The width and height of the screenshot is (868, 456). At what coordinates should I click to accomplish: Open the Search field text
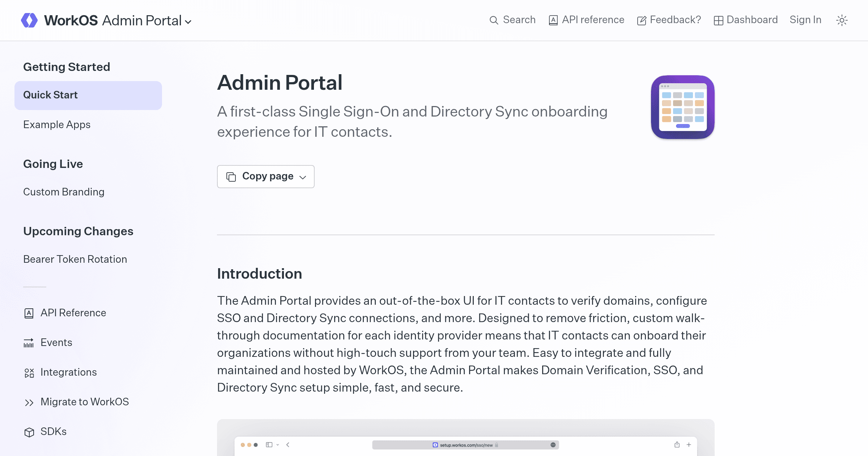pyautogui.click(x=519, y=20)
